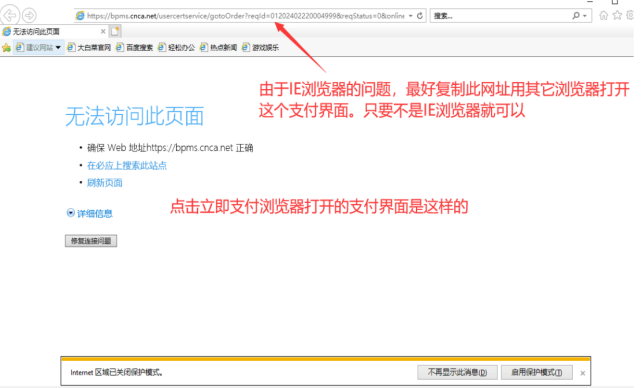
Task: Click the 不再显示此消息 button
Action: click(x=457, y=372)
